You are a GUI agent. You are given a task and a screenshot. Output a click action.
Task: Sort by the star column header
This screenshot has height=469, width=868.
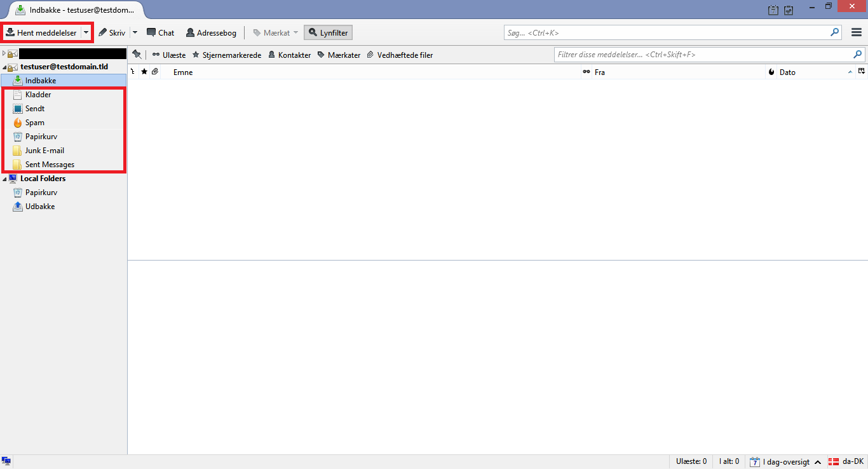click(x=144, y=72)
